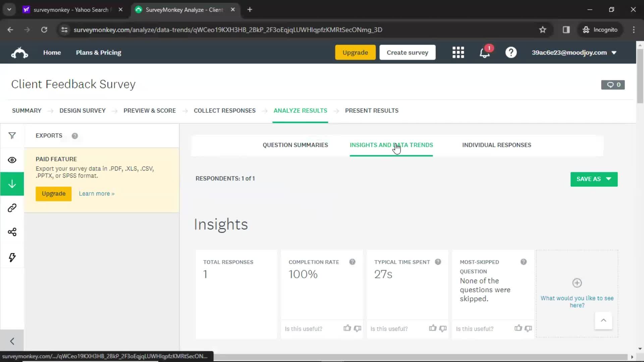Viewport: 644px width, 362px height.
Task: Switch to Question Summaries tab
Action: pyautogui.click(x=296, y=145)
